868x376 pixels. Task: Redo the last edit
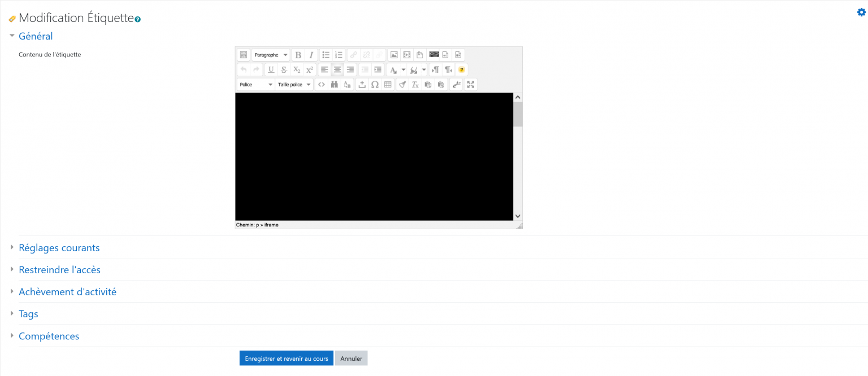(x=257, y=69)
